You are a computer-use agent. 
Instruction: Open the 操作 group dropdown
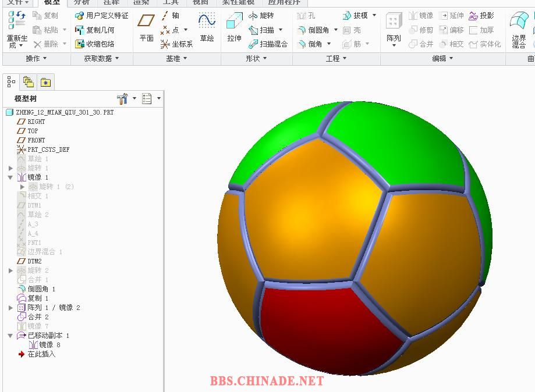pos(36,59)
